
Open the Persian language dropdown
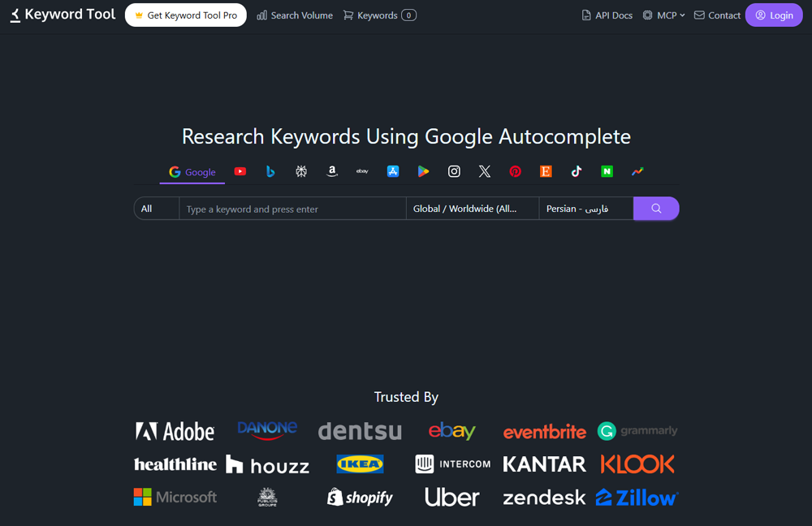coord(586,209)
